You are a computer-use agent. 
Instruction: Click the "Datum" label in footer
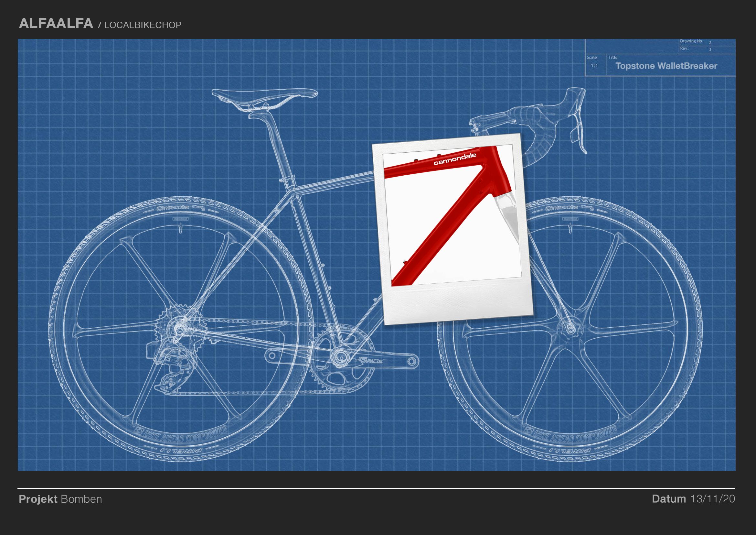point(669,499)
